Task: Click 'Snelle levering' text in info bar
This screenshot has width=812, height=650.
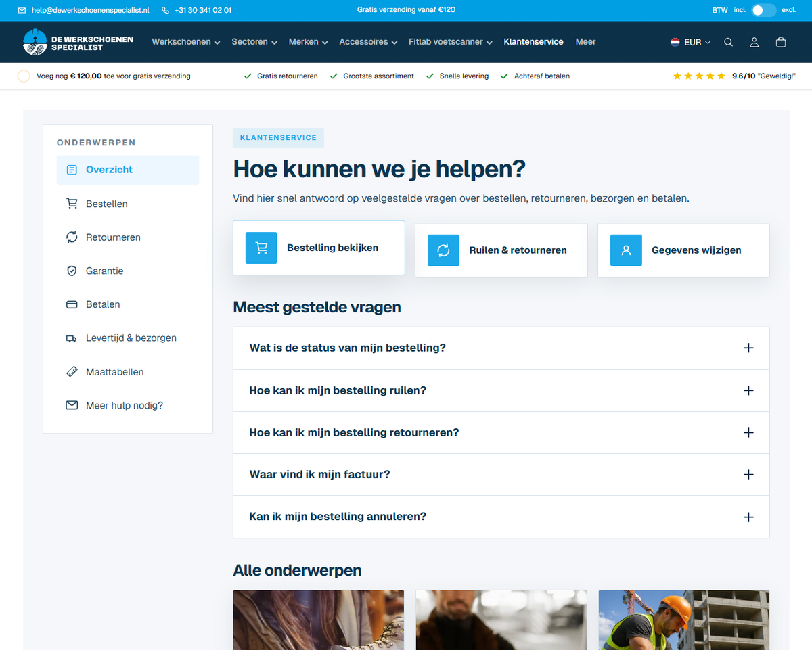Action: point(464,76)
